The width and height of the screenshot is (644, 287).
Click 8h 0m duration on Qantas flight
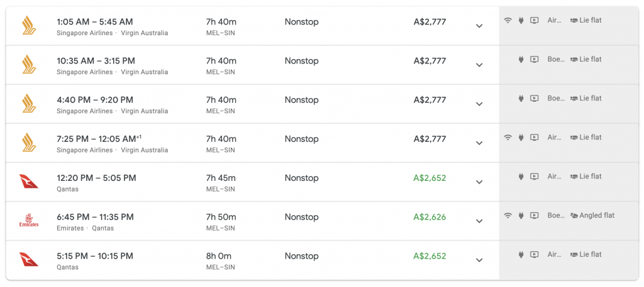[x=218, y=256]
